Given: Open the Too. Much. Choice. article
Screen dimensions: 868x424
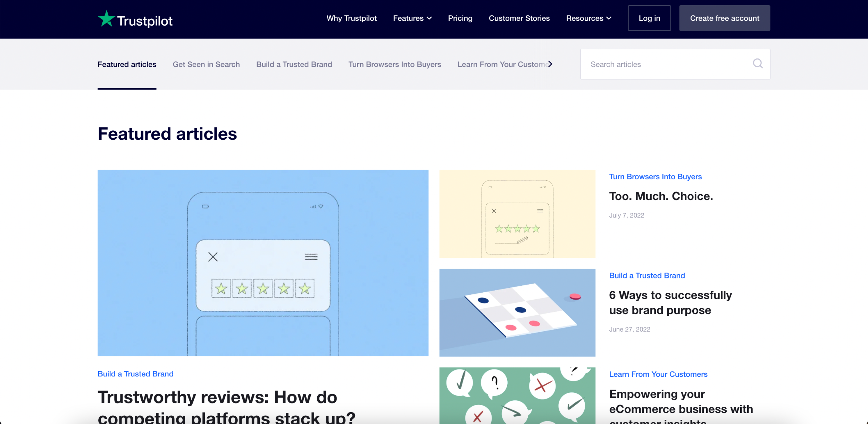Looking at the screenshot, I should pos(661,196).
